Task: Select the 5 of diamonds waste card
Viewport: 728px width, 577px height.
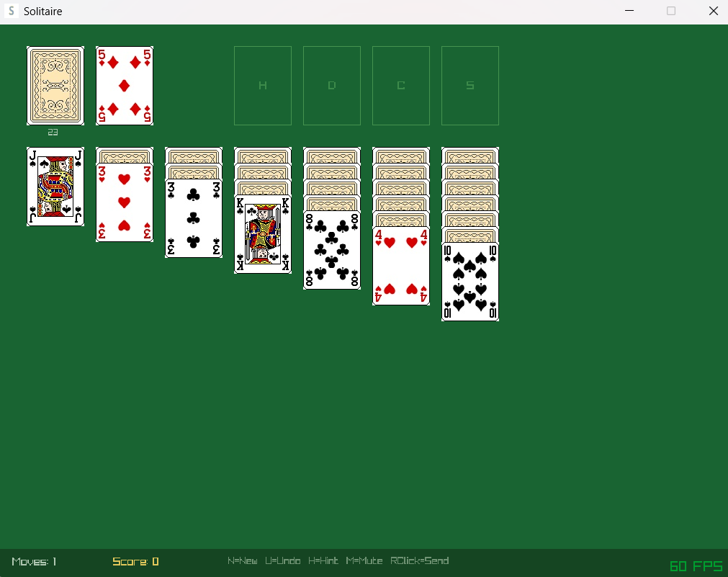Action: point(124,86)
